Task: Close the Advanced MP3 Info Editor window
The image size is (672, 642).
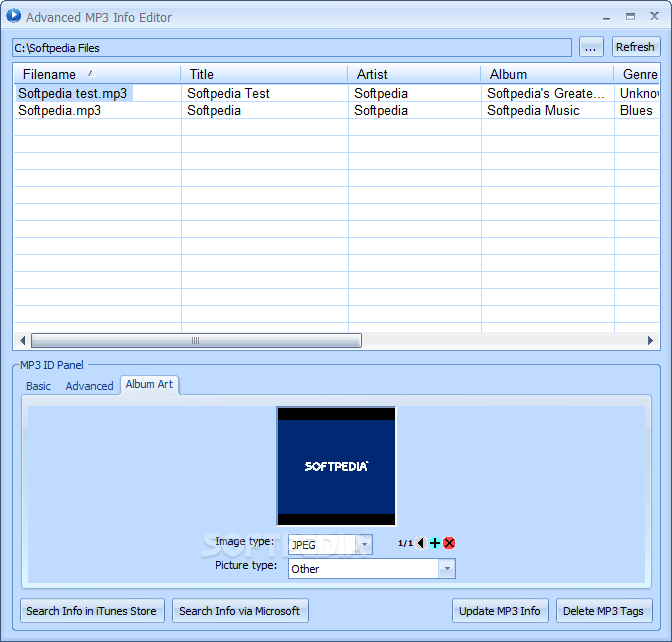Action: 654,16
